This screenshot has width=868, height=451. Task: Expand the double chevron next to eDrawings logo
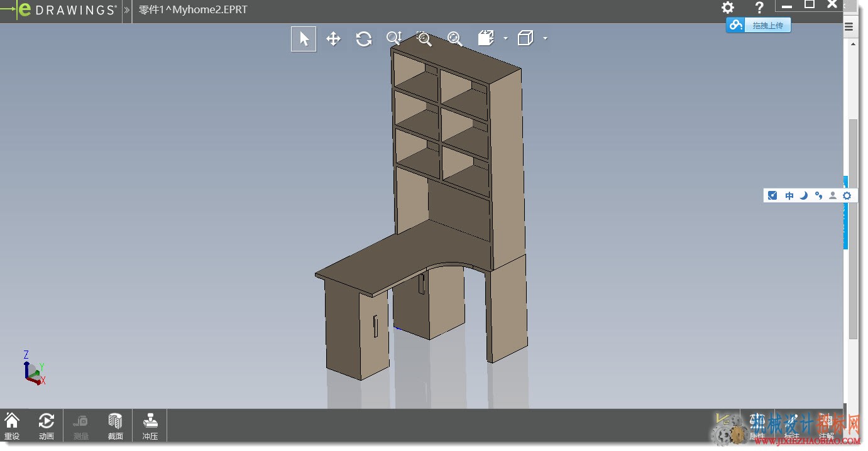coord(127,10)
